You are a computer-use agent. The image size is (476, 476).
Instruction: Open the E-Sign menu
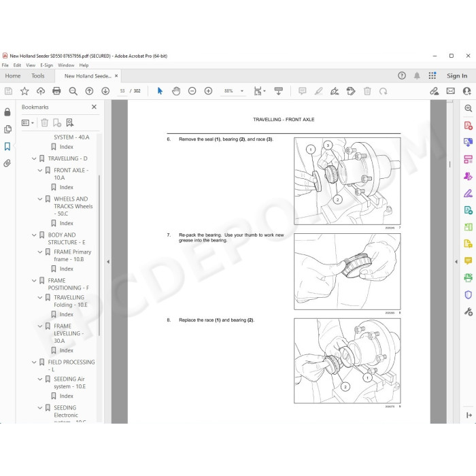pyautogui.click(x=46, y=65)
